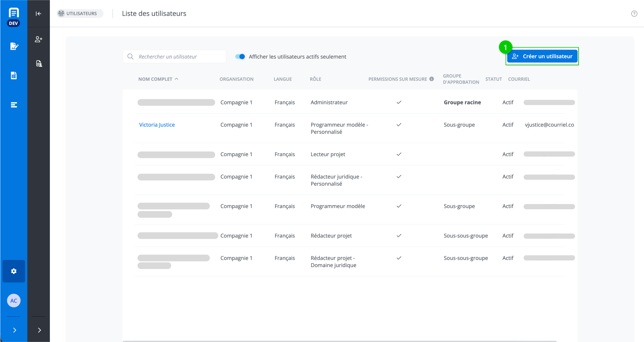This screenshot has height=342, width=644.
Task: Open the aligned text lines sidebar icon
Action: tap(14, 105)
